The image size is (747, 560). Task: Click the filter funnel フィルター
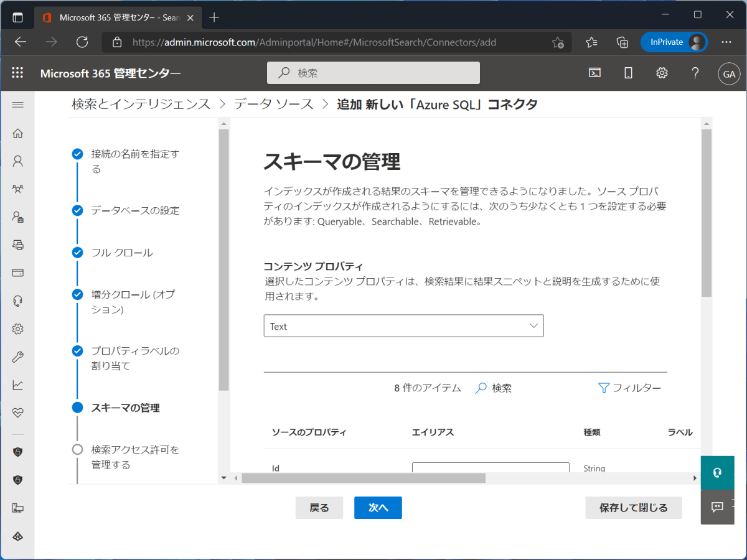point(629,388)
